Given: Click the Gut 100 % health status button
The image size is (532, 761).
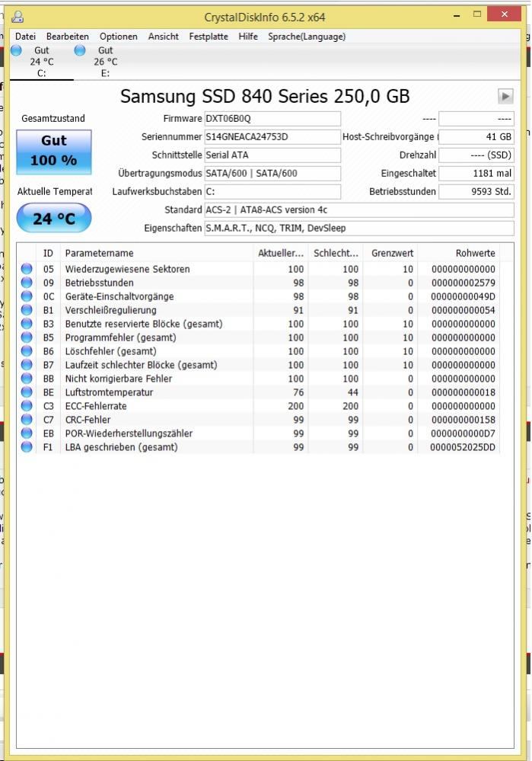Looking at the screenshot, I should pos(54,152).
